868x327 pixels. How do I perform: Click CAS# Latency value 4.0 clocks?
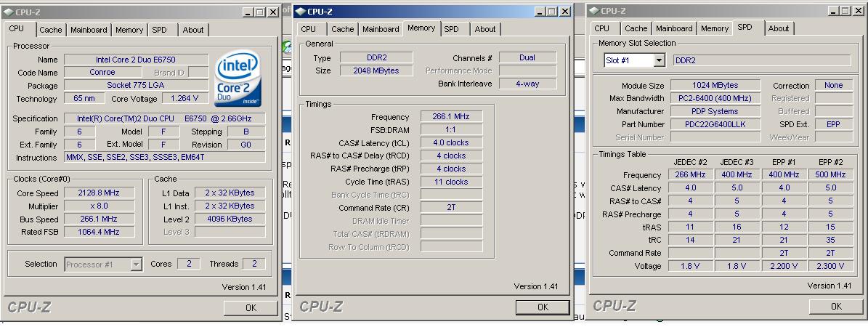point(451,142)
